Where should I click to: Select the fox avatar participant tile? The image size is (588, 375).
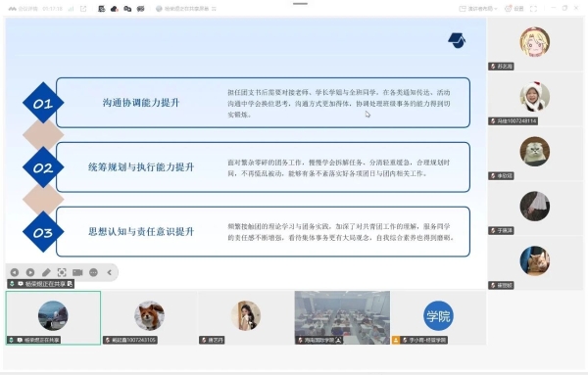(149, 317)
